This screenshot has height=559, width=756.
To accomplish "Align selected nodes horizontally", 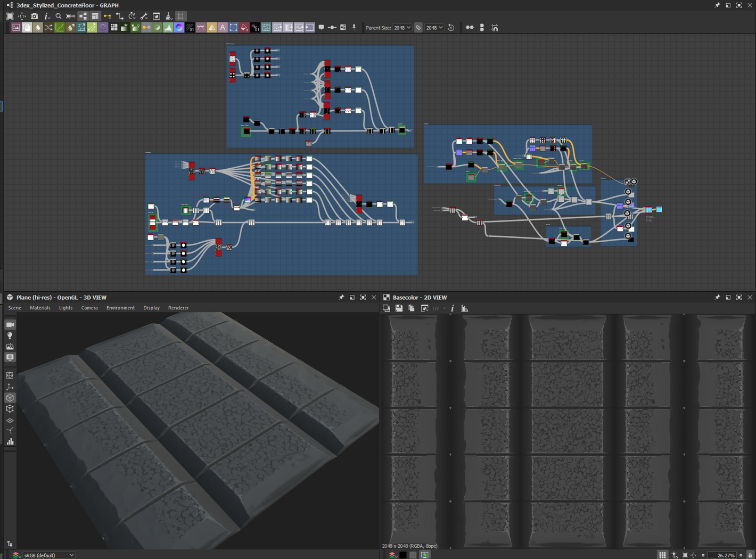I will (x=470, y=28).
